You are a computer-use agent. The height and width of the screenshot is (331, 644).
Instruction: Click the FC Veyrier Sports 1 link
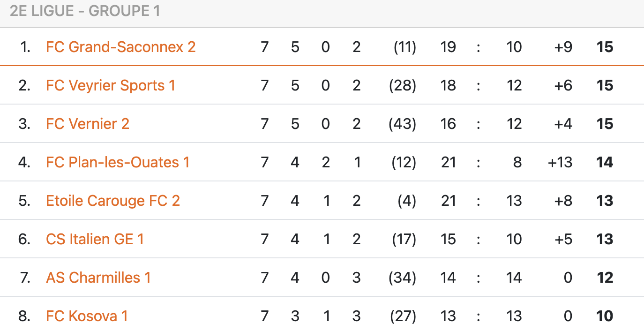[x=111, y=85]
